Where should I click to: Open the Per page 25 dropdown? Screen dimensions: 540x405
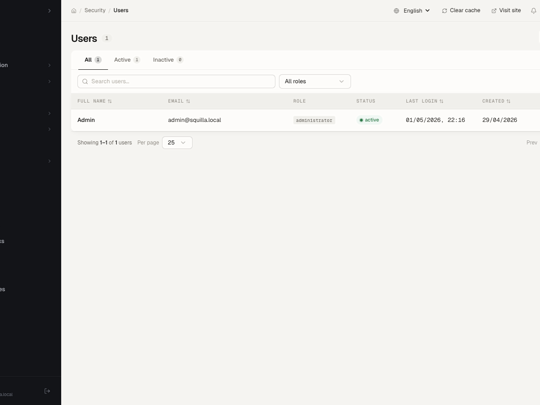[x=177, y=143]
